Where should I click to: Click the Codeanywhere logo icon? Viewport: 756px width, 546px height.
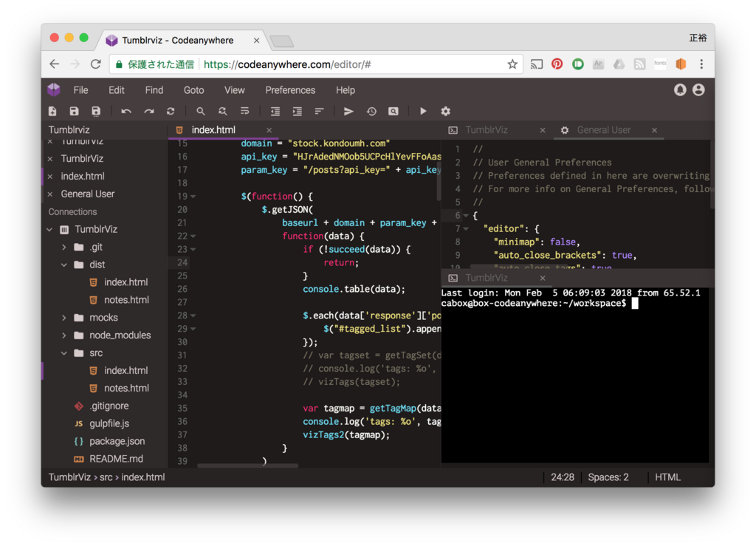click(x=54, y=89)
